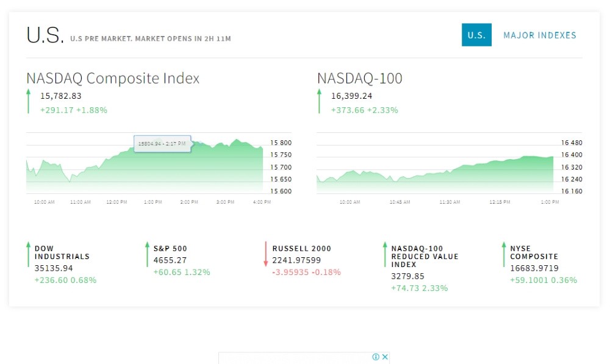The height and width of the screenshot is (364, 610).
Task: Click the Russell 2000 red down arrow
Action: click(x=266, y=254)
